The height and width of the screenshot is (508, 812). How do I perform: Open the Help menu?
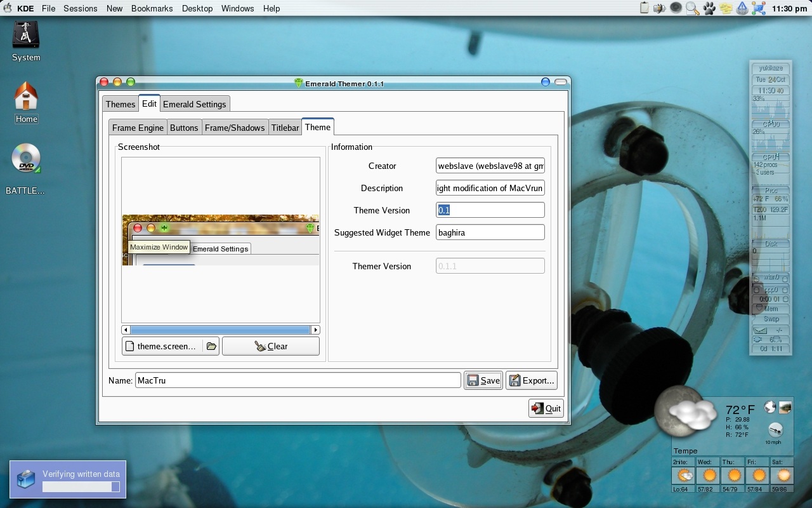[x=272, y=8]
